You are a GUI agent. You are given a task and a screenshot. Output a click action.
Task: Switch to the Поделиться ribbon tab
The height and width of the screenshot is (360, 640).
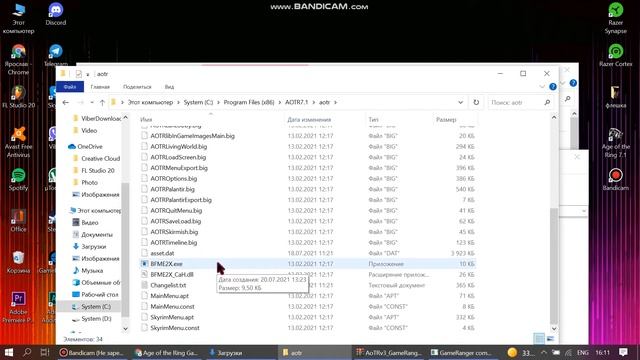[x=137, y=87]
